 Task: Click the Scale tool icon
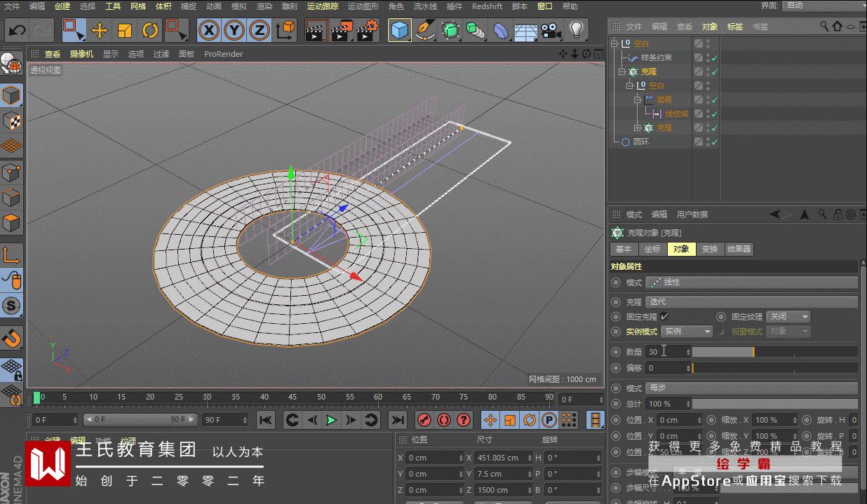click(125, 30)
